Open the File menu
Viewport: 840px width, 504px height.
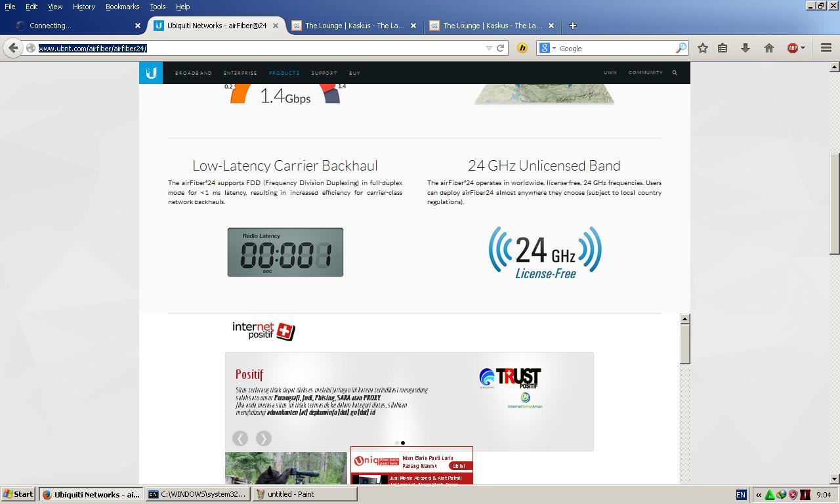10,7
